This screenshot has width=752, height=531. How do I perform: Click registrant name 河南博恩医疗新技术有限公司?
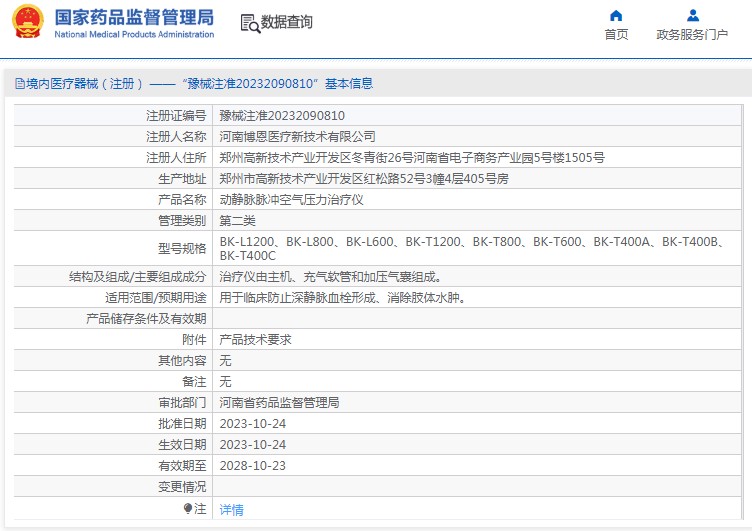[297, 137]
